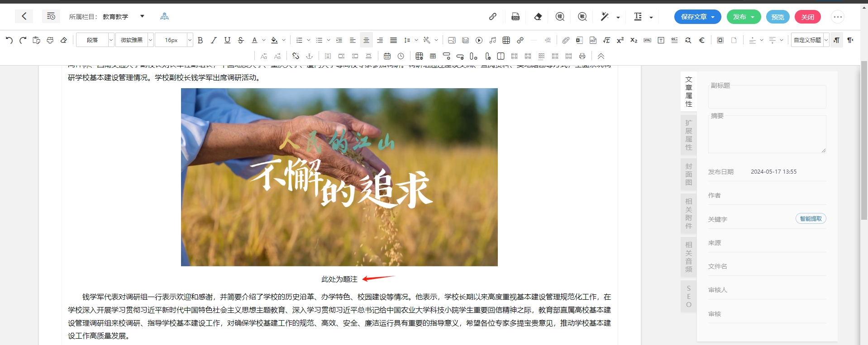The width and height of the screenshot is (868, 345).
Task: Apply superscript formatting
Action: (x=620, y=40)
